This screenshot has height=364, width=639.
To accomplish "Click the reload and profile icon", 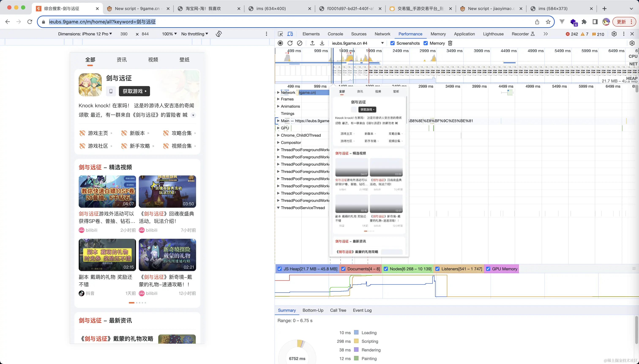I will tap(290, 43).
